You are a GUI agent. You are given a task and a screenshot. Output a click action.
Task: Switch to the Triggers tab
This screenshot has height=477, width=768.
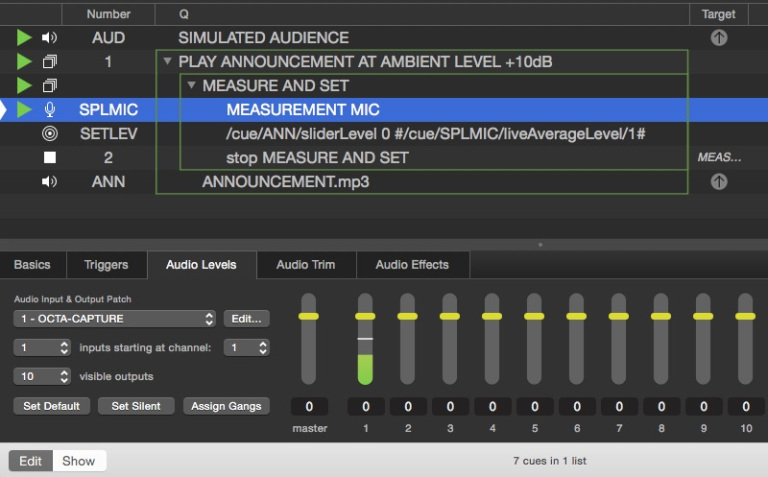click(x=106, y=265)
